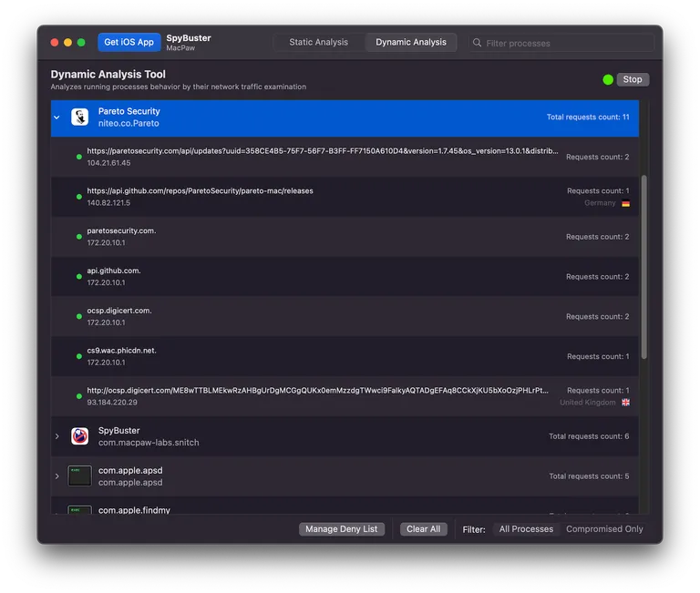This screenshot has width=700, height=593.
Task: Expand the SpyBuster process row
Action: [x=57, y=436]
